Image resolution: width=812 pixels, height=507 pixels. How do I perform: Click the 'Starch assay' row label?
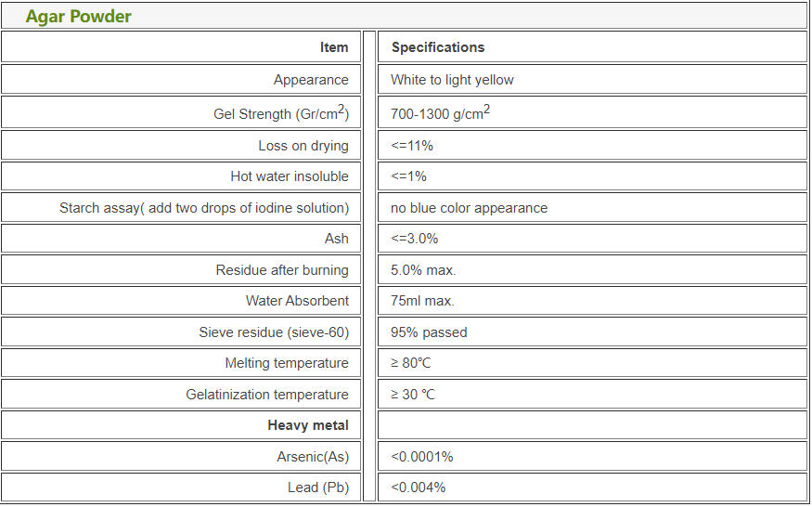click(204, 208)
